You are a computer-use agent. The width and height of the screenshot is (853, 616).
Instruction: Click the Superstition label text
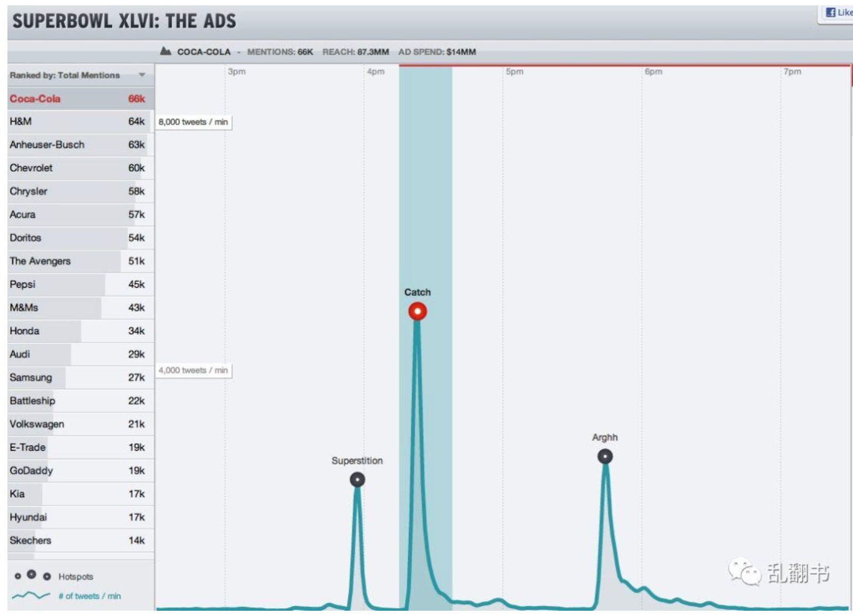pos(357,460)
